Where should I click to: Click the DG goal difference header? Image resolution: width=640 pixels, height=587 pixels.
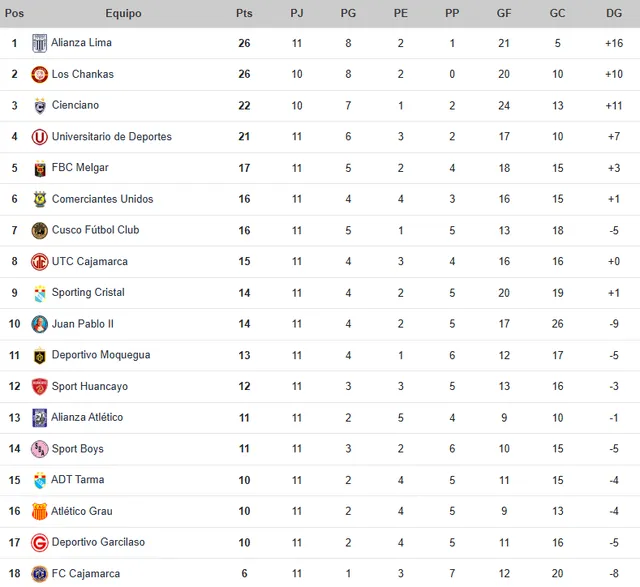point(614,14)
